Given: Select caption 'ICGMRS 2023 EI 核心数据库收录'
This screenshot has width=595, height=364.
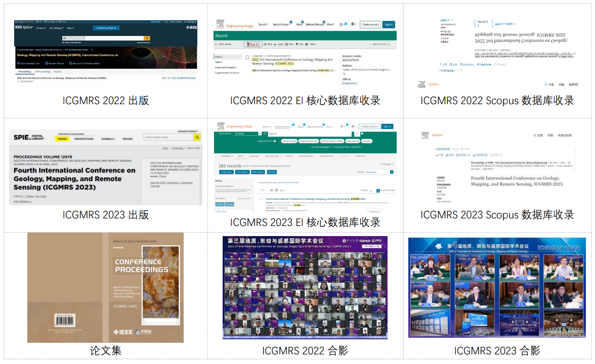Looking at the screenshot, I should point(305,222).
